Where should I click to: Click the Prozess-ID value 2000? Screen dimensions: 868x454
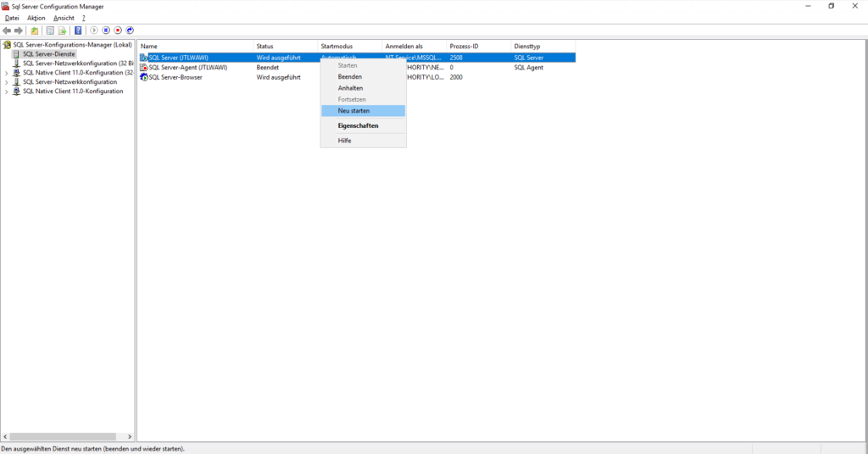[456, 77]
